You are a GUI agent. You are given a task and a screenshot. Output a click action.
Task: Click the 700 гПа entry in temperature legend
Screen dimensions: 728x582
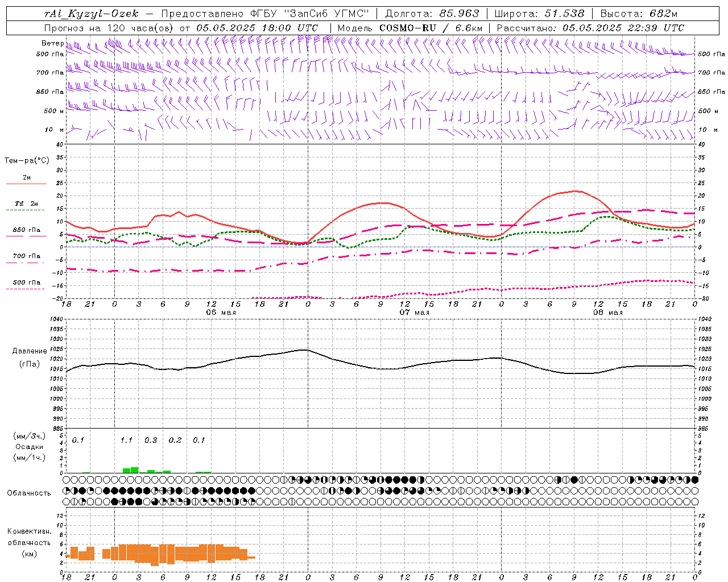(27, 256)
